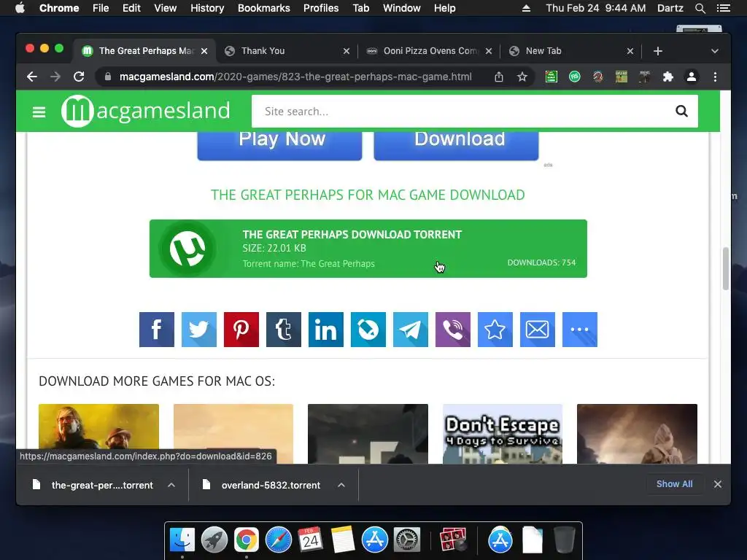
Task: Open Chrome profile avatar icon
Action: [x=692, y=77]
